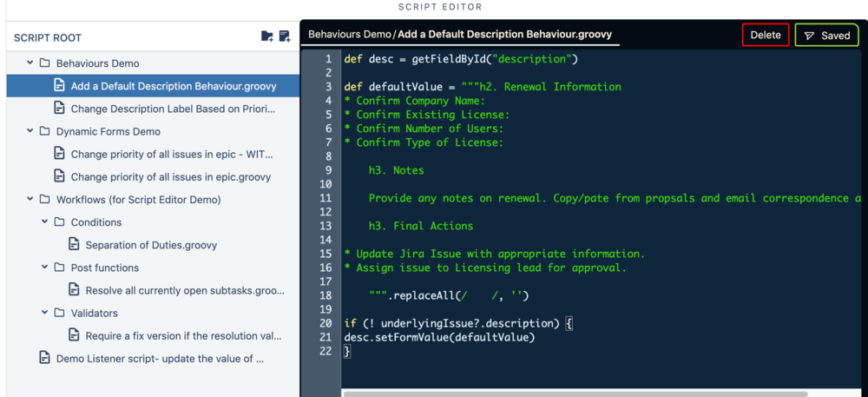868x397 pixels.
Task: Click the closing brace on line 22
Action: click(x=347, y=351)
